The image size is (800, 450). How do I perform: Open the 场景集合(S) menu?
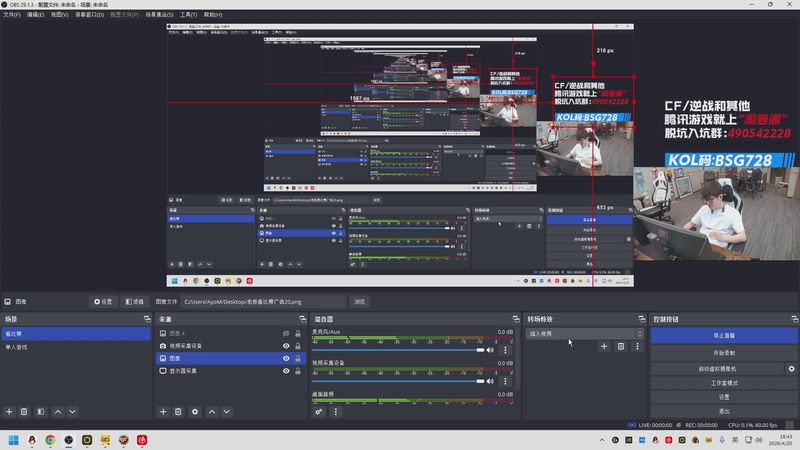click(159, 15)
